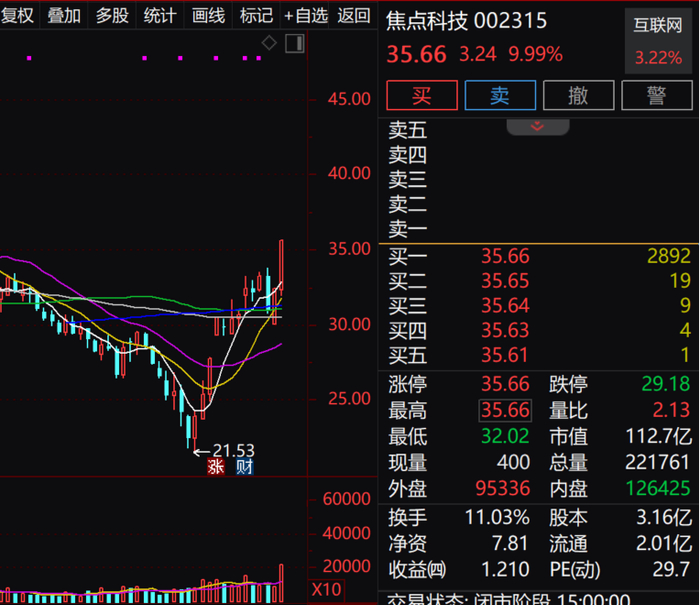Click the PE(动) value 29.7
Screen dimensions: 700x605
point(671,570)
